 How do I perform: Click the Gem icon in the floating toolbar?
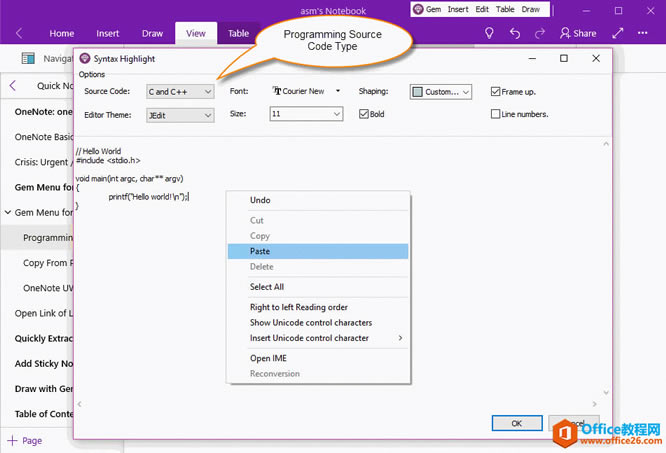[x=419, y=9]
